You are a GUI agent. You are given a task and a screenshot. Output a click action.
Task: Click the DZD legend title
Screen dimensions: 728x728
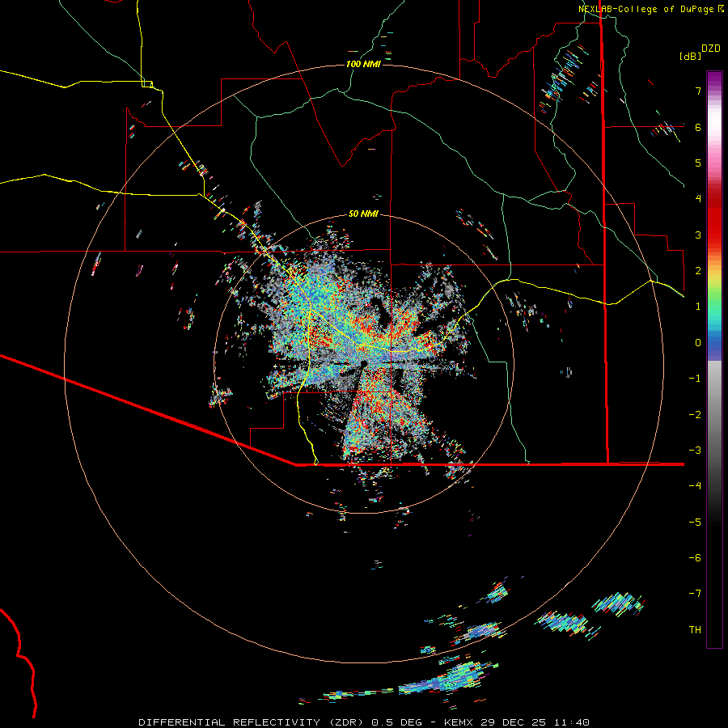click(711, 49)
